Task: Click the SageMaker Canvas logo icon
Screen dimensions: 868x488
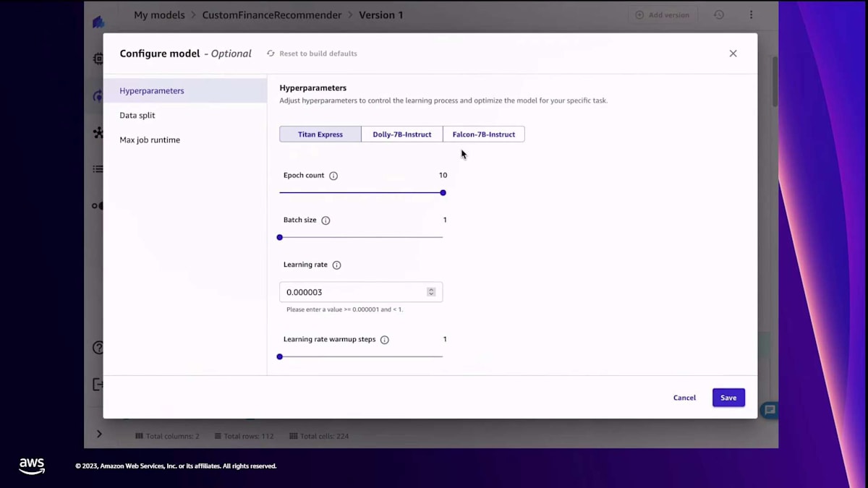Action: [98, 22]
